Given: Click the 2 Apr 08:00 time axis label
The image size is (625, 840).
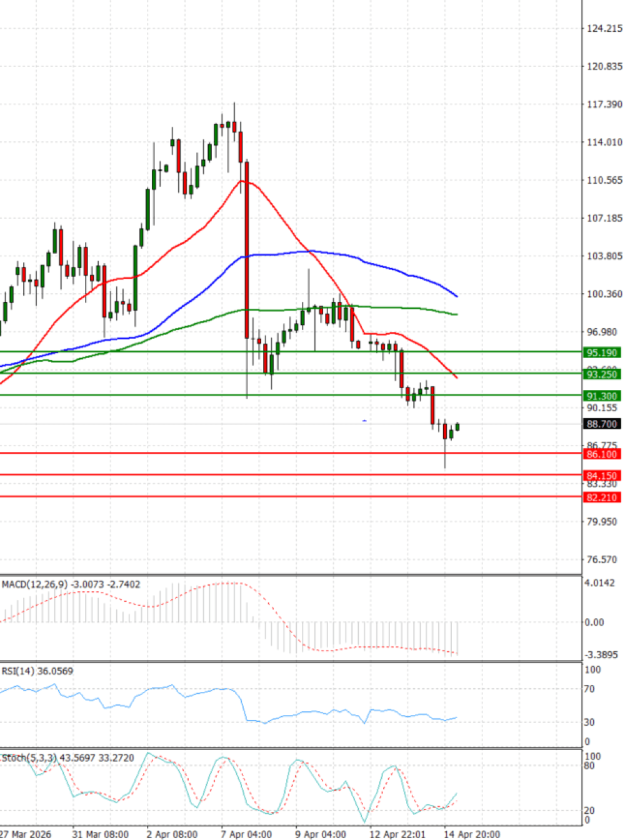Looking at the screenshot, I should coord(172,834).
